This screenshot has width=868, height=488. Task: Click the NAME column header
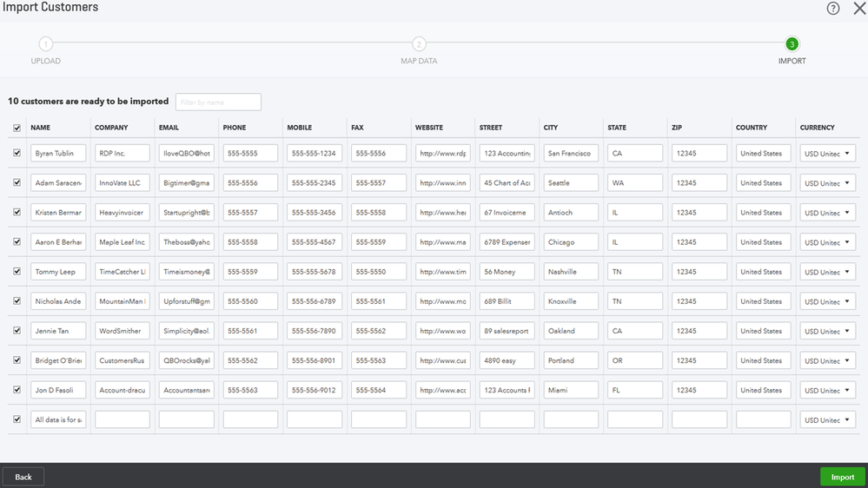click(x=41, y=128)
